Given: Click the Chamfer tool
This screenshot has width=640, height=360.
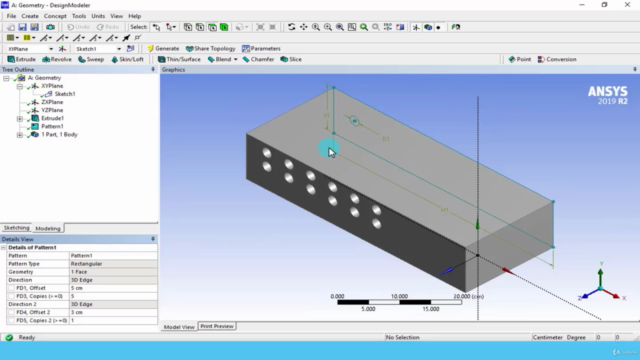Looking at the screenshot, I should [258, 60].
